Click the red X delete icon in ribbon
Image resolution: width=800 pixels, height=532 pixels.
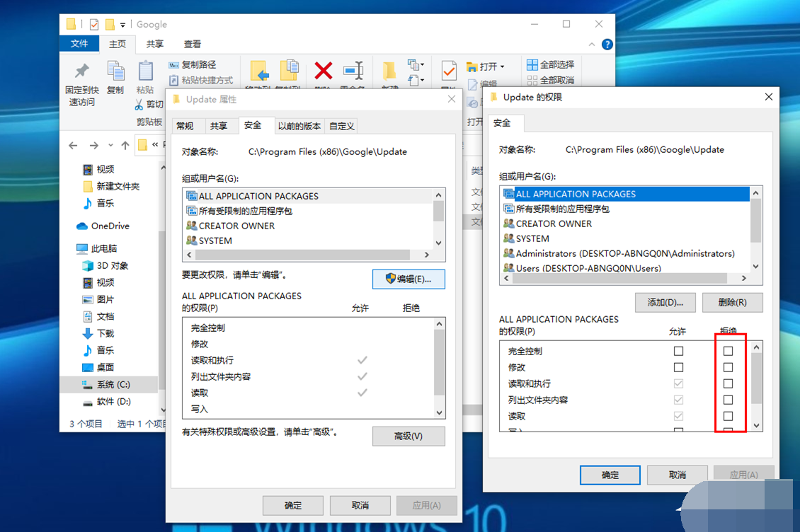324,70
